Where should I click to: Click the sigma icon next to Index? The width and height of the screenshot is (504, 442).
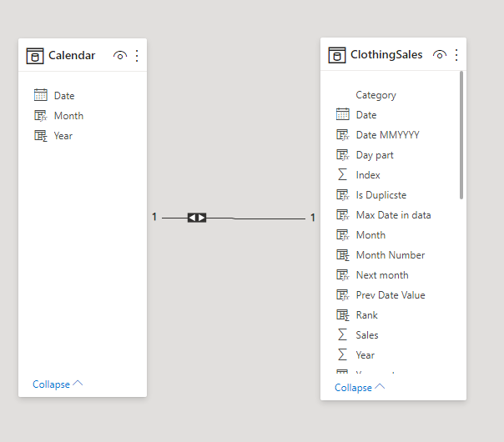pos(342,175)
